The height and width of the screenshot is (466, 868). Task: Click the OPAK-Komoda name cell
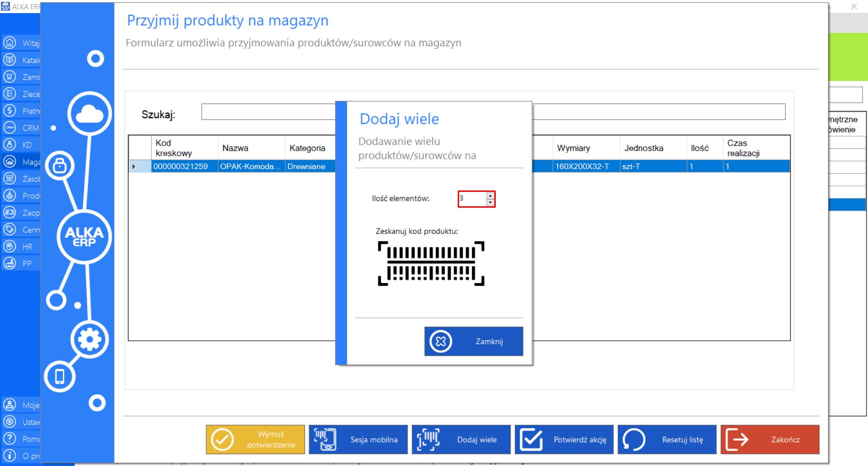(x=251, y=166)
